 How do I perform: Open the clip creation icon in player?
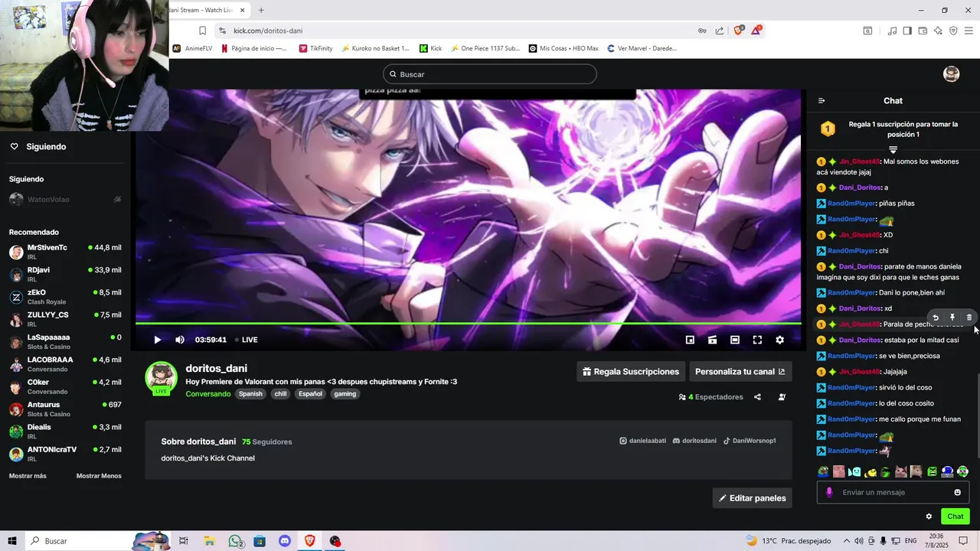[712, 340]
